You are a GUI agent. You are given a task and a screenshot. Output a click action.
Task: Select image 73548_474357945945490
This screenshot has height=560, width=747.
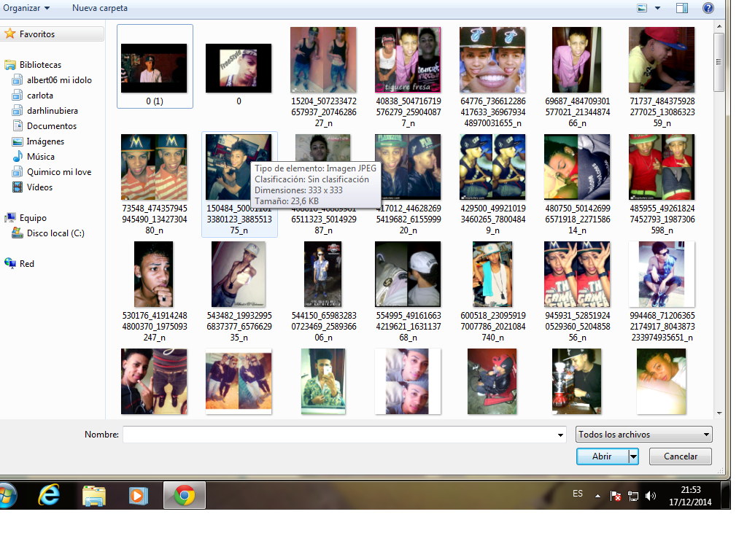tap(155, 167)
